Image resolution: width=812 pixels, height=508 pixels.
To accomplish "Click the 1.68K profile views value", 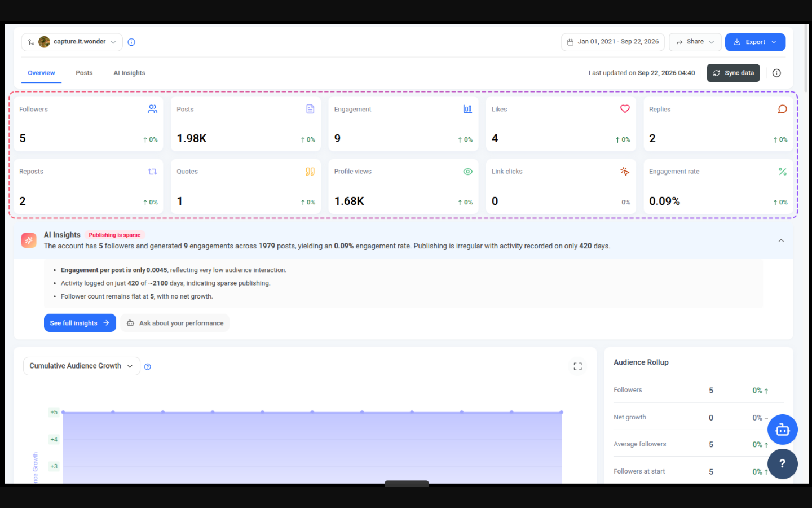I will click(349, 201).
